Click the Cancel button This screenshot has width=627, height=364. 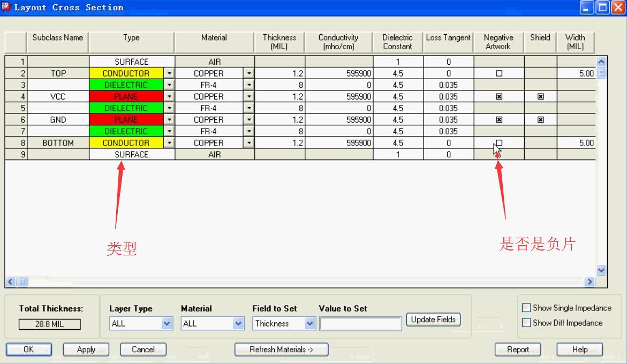click(x=143, y=350)
